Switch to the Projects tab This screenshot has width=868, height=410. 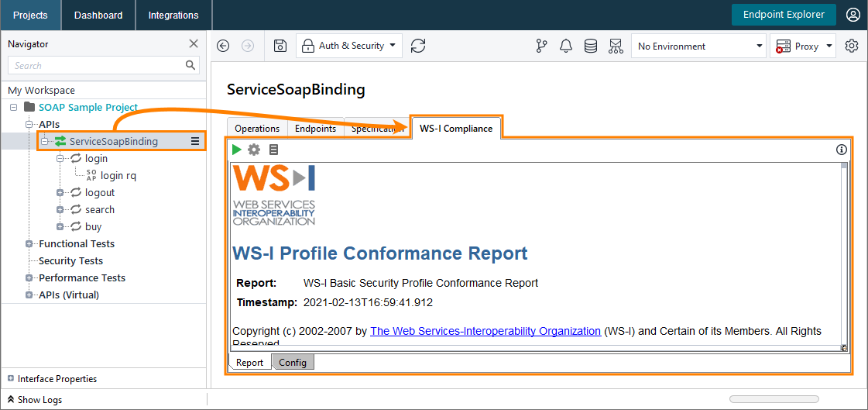30,15
